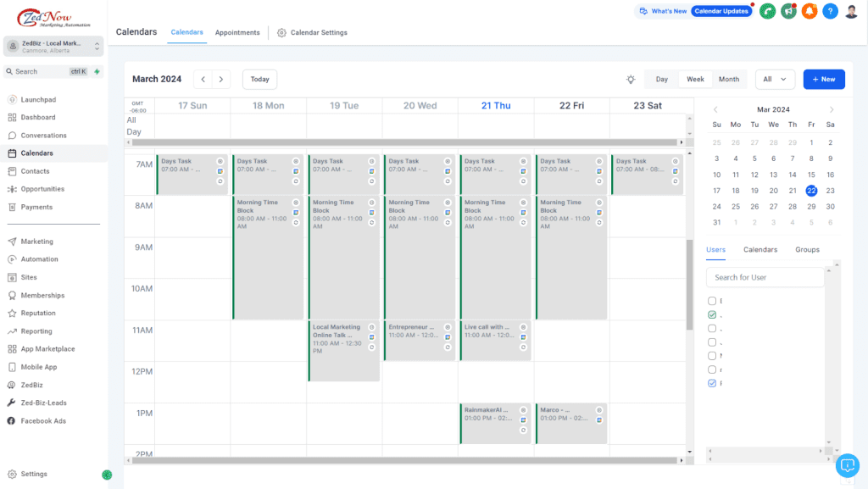Click the blue help question mark icon
The height and width of the screenshot is (489, 868).
(x=830, y=11)
